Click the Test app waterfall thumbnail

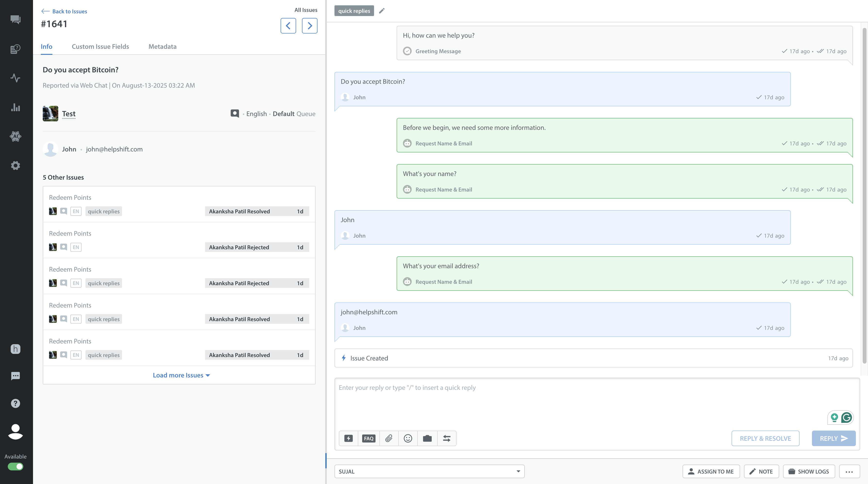click(x=50, y=114)
